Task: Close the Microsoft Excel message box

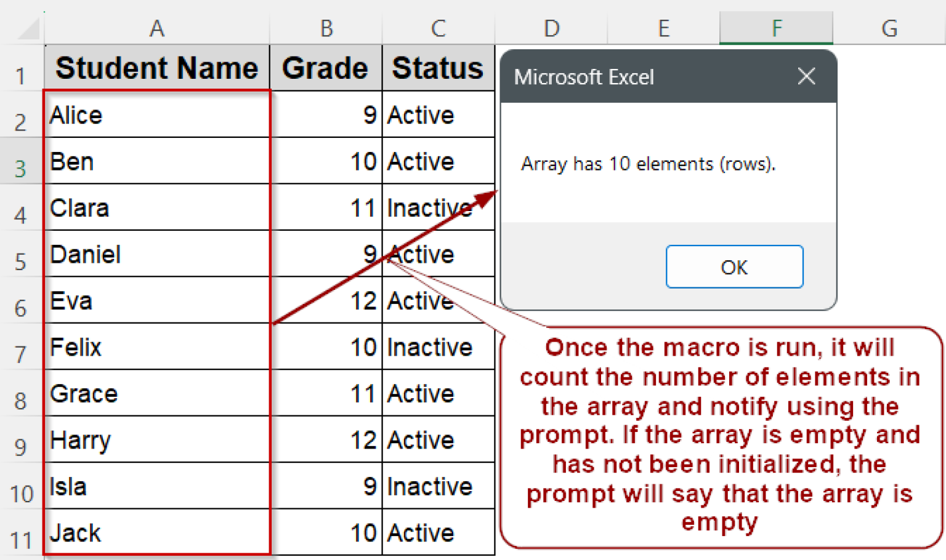Action: [x=806, y=76]
